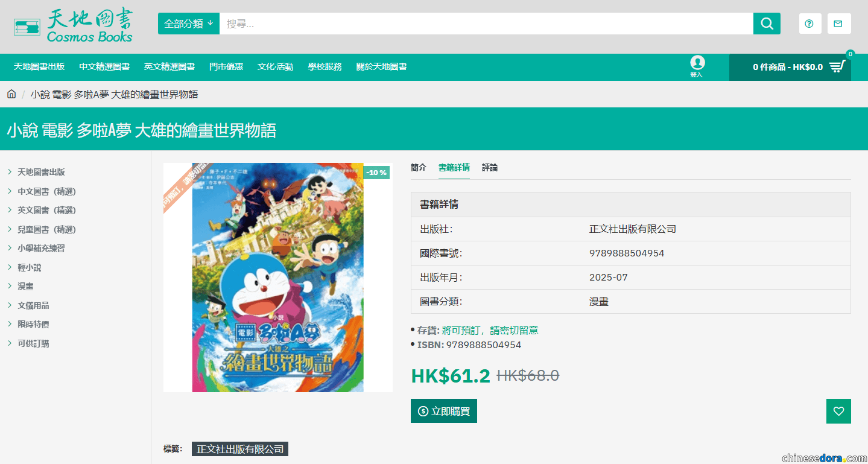The image size is (868, 464).
Task: Expand the 輕小說 sidebar category
Action: (x=30, y=267)
